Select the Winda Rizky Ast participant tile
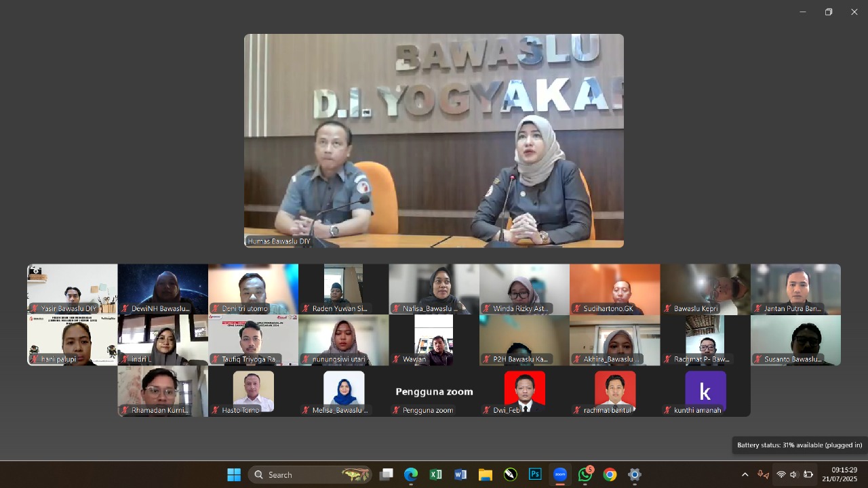 [x=524, y=289]
